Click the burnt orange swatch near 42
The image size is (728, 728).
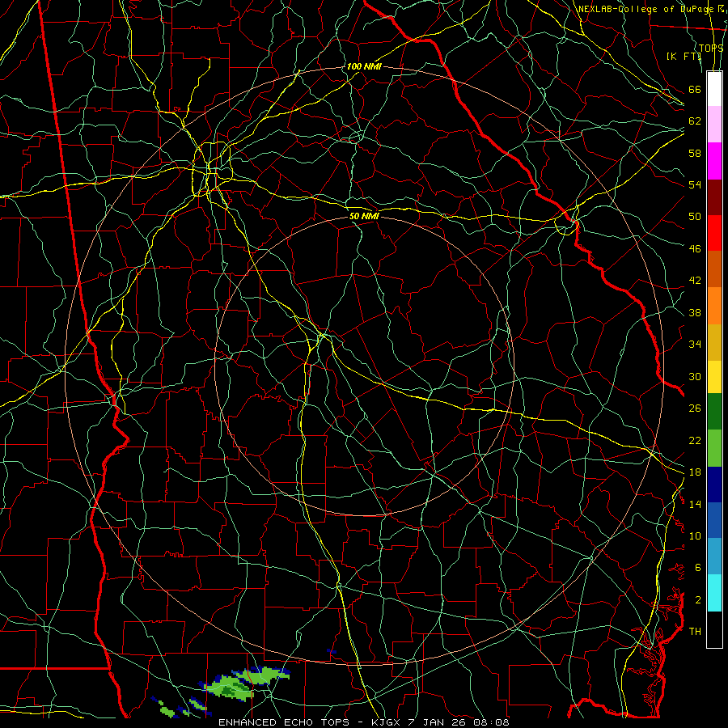coord(714,269)
